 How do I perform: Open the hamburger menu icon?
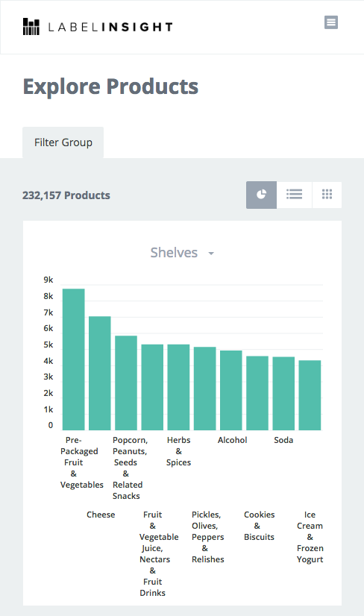[x=331, y=22]
